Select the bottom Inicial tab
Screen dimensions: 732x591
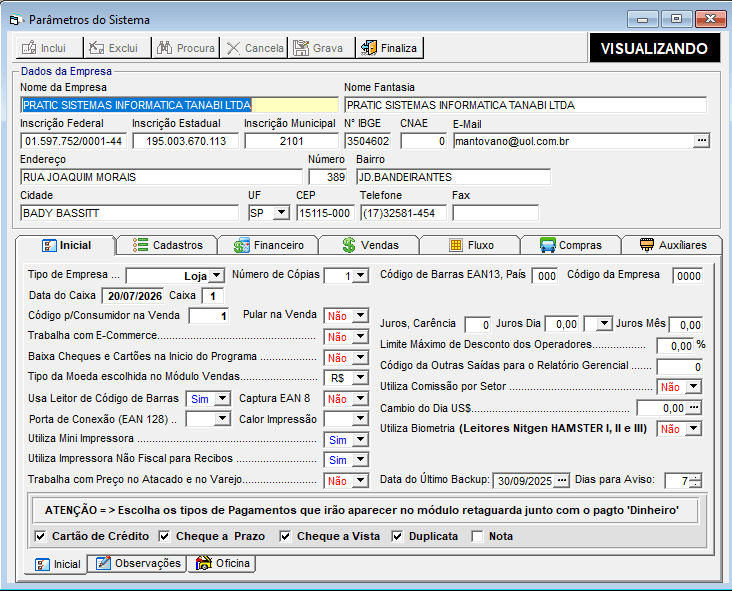[x=57, y=564]
